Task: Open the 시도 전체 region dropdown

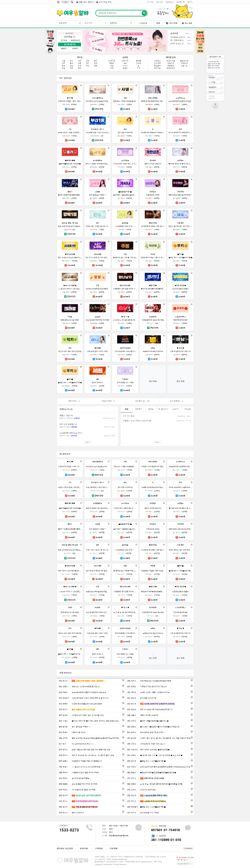Action: (x=69, y=23)
